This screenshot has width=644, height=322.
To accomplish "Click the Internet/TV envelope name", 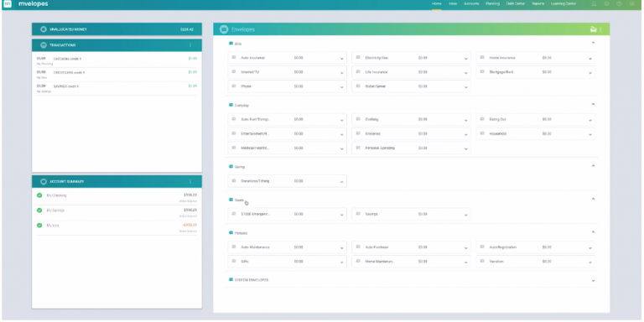I will click(250, 72).
